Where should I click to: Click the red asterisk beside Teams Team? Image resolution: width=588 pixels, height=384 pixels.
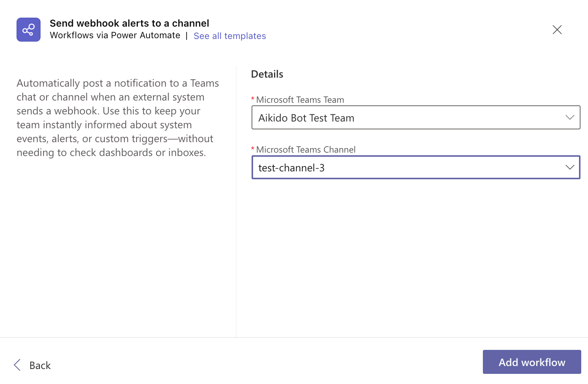[x=253, y=99]
